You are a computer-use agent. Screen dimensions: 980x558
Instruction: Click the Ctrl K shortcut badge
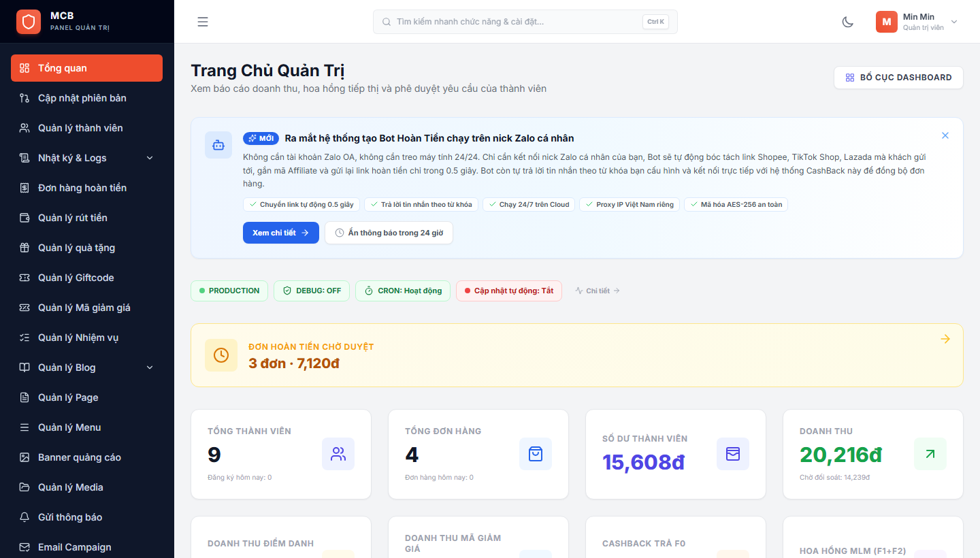656,22
